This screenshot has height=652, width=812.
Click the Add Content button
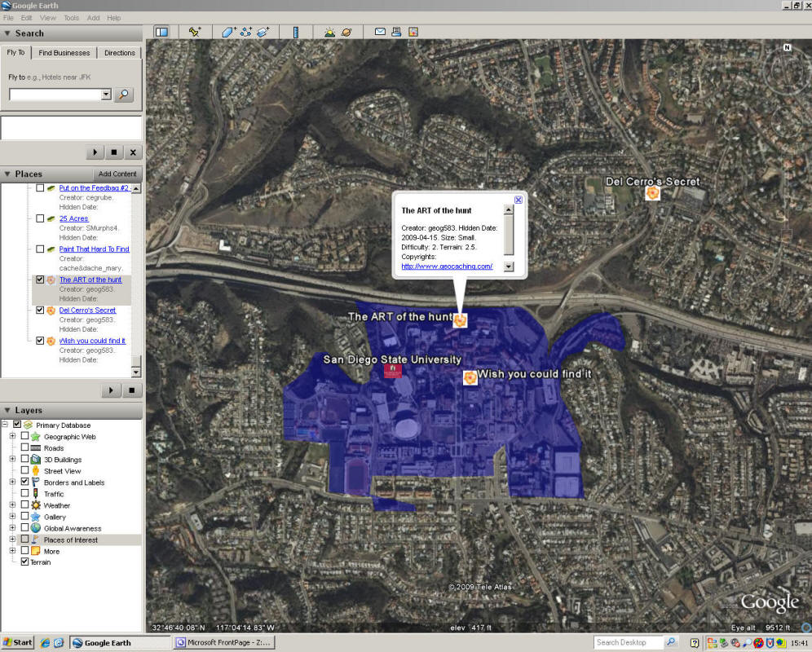(x=117, y=174)
